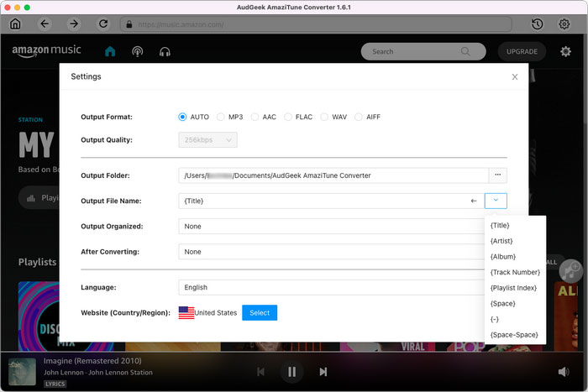Open After Converting dropdown
The image size is (588, 392).
coord(332,252)
